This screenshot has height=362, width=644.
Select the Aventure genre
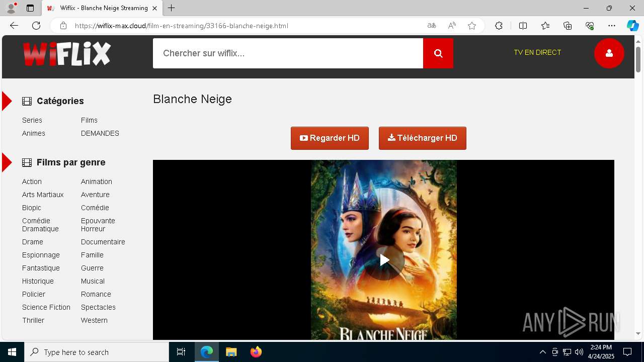(x=95, y=195)
